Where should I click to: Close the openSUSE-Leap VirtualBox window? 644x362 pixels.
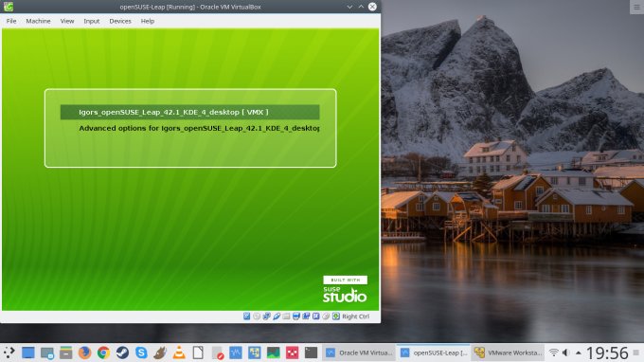point(372,7)
